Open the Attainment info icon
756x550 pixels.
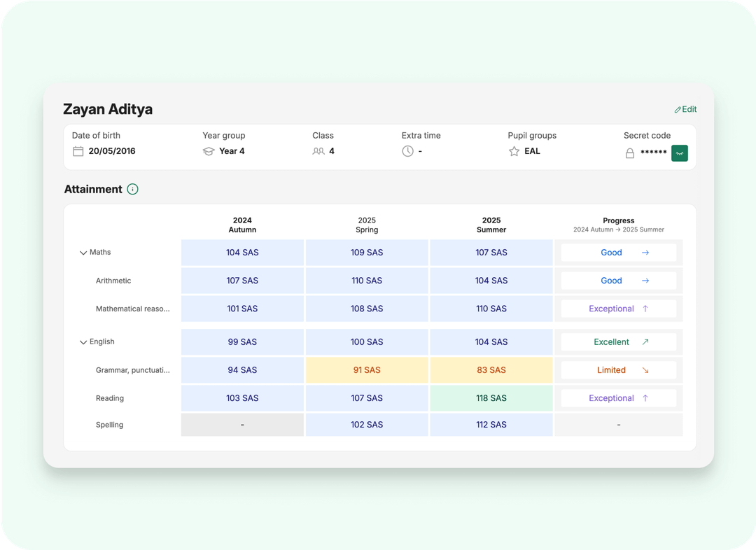pyautogui.click(x=132, y=190)
